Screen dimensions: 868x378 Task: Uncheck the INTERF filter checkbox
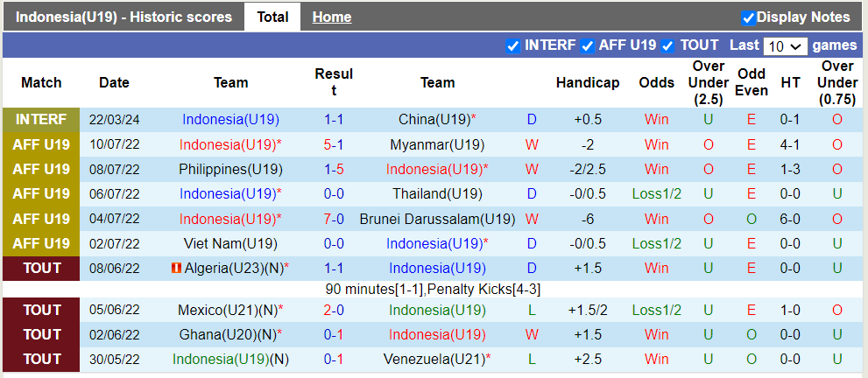[513, 45]
